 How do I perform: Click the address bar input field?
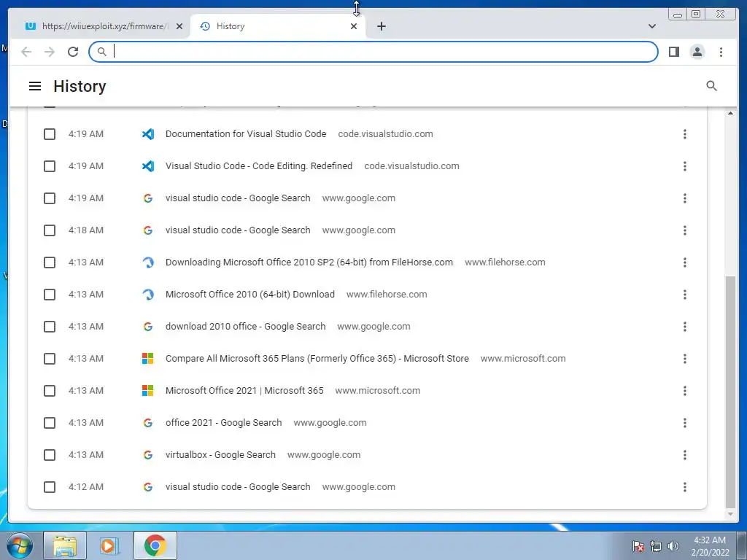point(373,52)
